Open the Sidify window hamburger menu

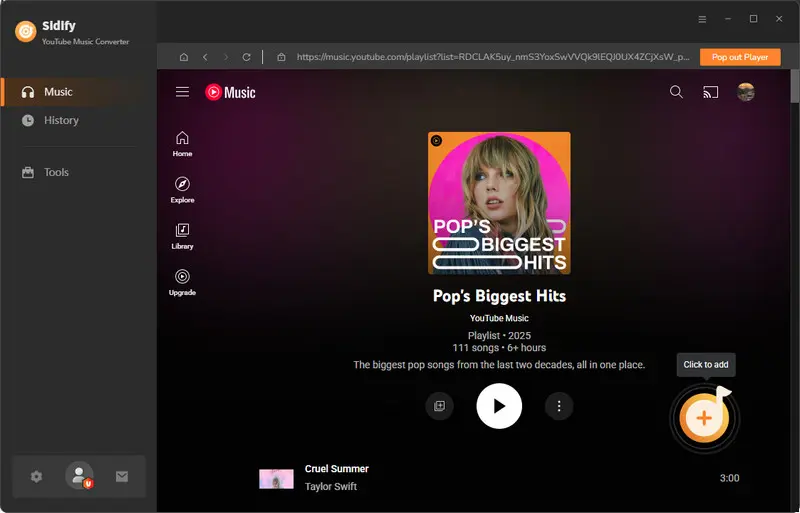703,19
